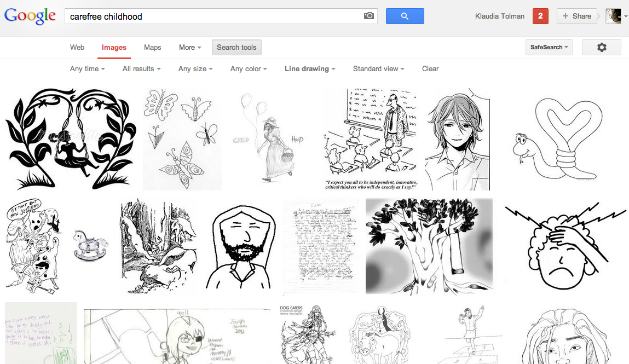Expand the Any size dropdown

point(195,69)
